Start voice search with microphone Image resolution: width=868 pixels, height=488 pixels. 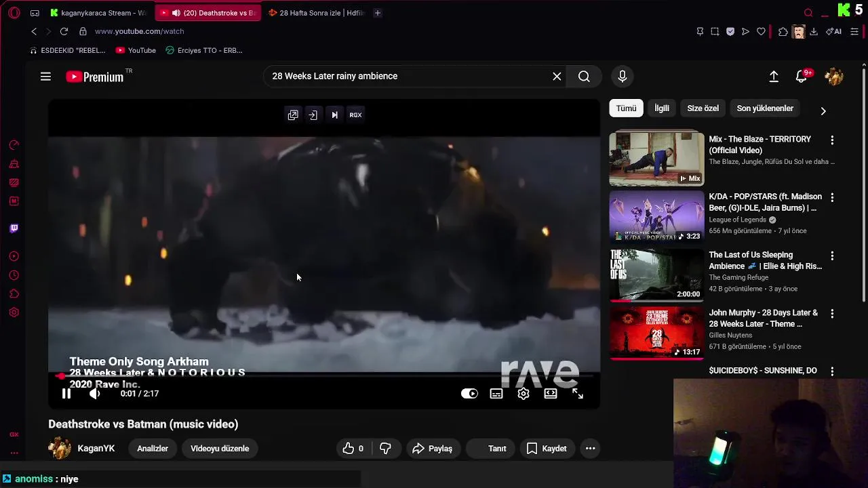click(622, 77)
